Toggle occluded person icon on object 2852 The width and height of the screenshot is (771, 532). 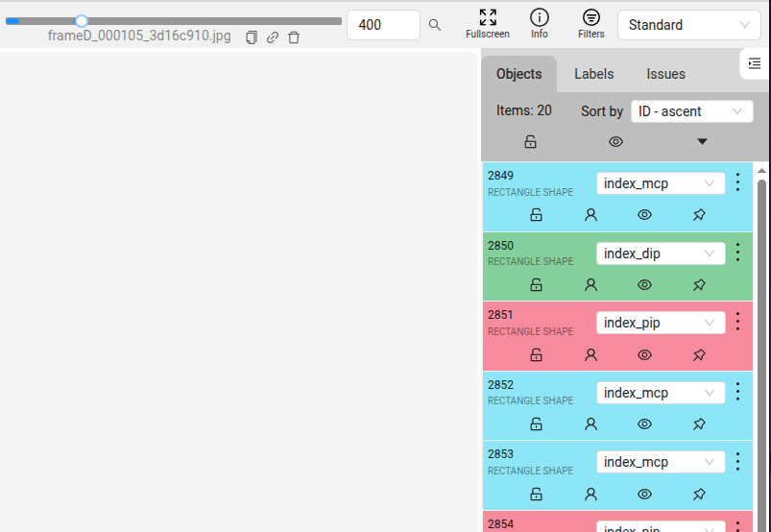coord(590,423)
